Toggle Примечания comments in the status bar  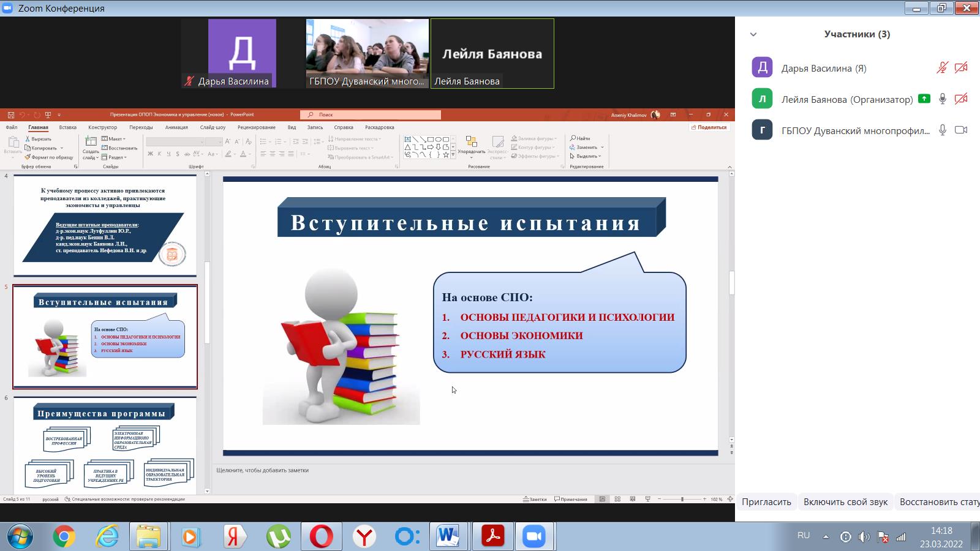click(571, 499)
